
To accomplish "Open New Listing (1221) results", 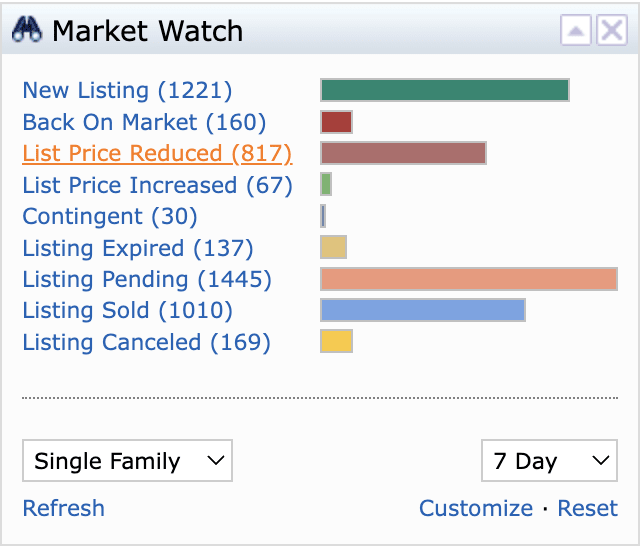I will tap(127, 90).
